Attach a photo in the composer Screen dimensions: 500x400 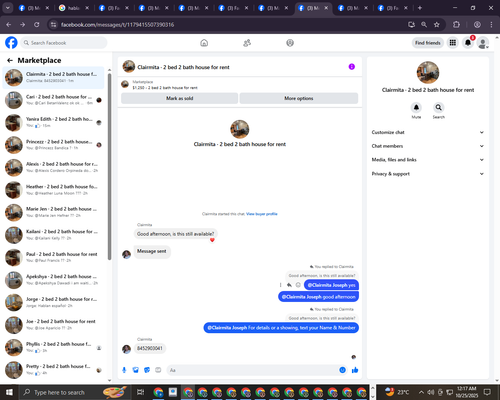point(136,370)
